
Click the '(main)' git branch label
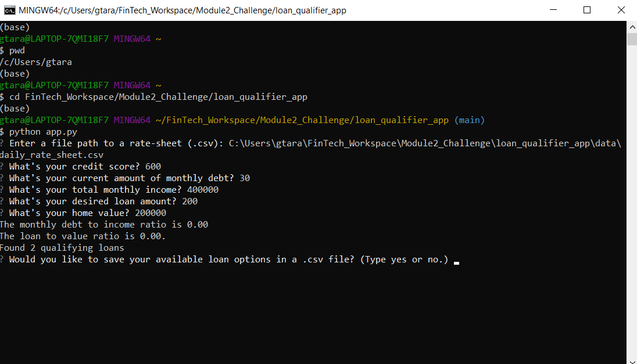pyautogui.click(x=469, y=120)
